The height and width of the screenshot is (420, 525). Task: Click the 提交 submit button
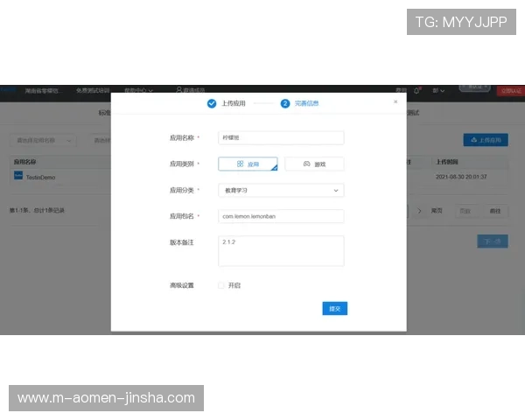coord(334,308)
